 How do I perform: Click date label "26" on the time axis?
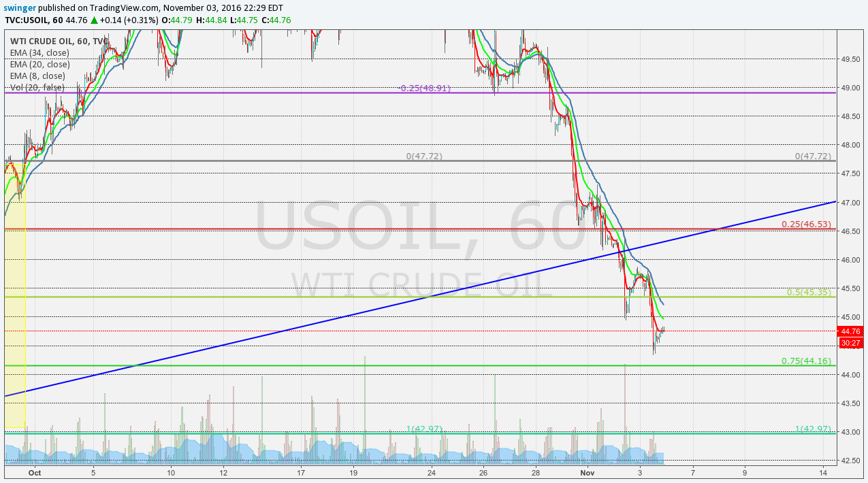(x=483, y=472)
